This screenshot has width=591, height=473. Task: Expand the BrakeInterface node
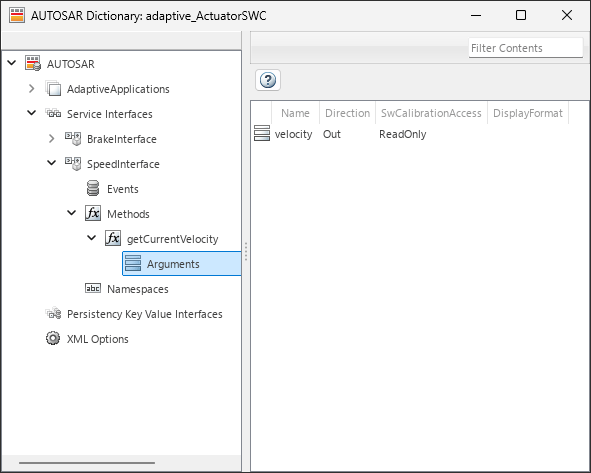tap(52, 138)
